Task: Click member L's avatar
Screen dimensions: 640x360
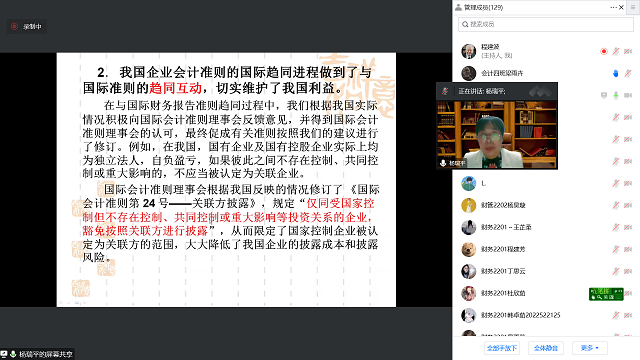Action: 469,183
